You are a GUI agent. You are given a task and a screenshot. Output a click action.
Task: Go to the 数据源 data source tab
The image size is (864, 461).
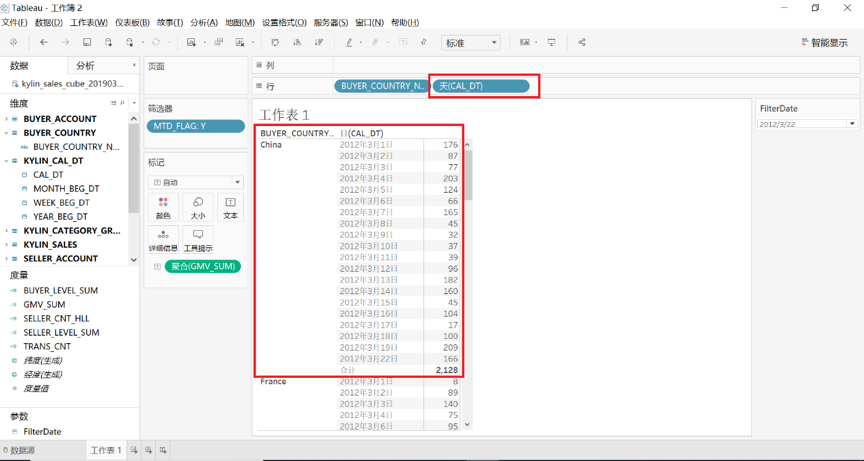[x=20, y=451]
